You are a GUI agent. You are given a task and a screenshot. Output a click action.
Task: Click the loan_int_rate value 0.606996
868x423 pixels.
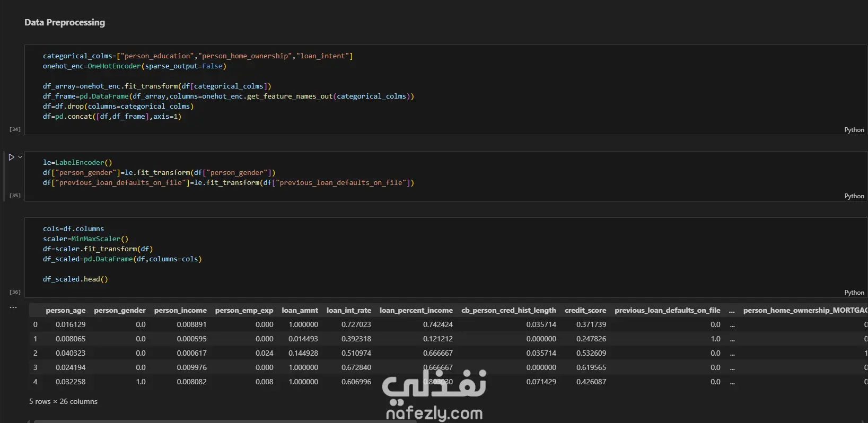tap(356, 382)
